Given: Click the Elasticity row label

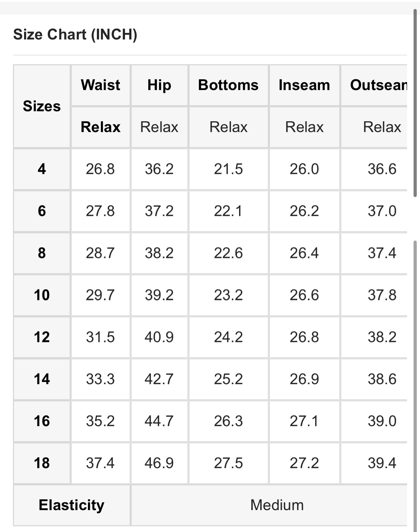Looking at the screenshot, I should click(71, 505).
